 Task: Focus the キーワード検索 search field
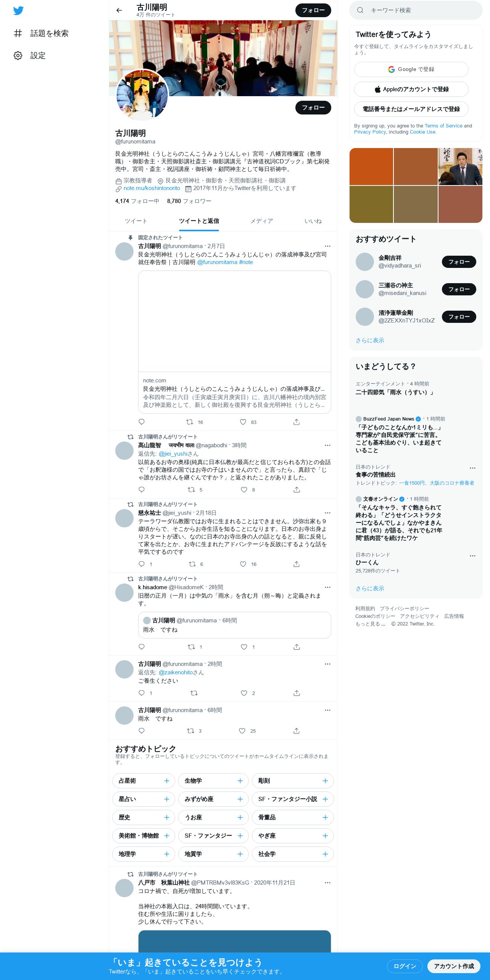click(416, 10)
